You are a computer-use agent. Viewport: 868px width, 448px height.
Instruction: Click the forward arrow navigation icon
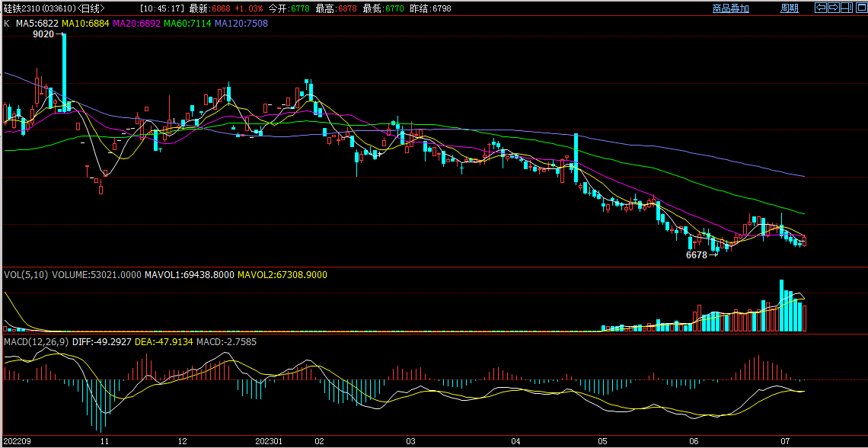pyautogui.click(x=833, y=8)
